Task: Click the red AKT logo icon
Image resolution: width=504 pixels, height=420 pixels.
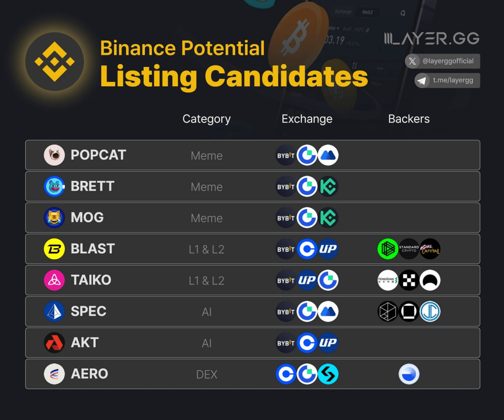Action: (x=54, y=343)
